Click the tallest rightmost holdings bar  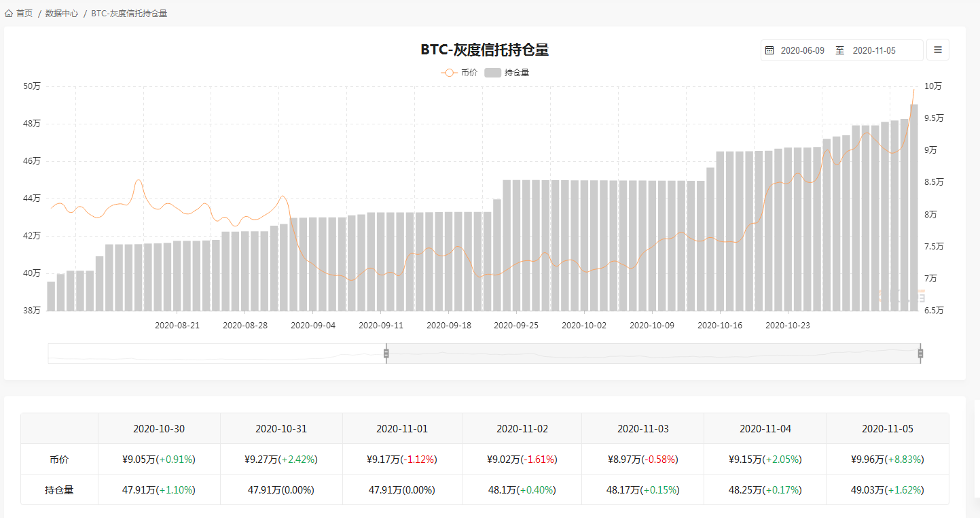(914, 207)
